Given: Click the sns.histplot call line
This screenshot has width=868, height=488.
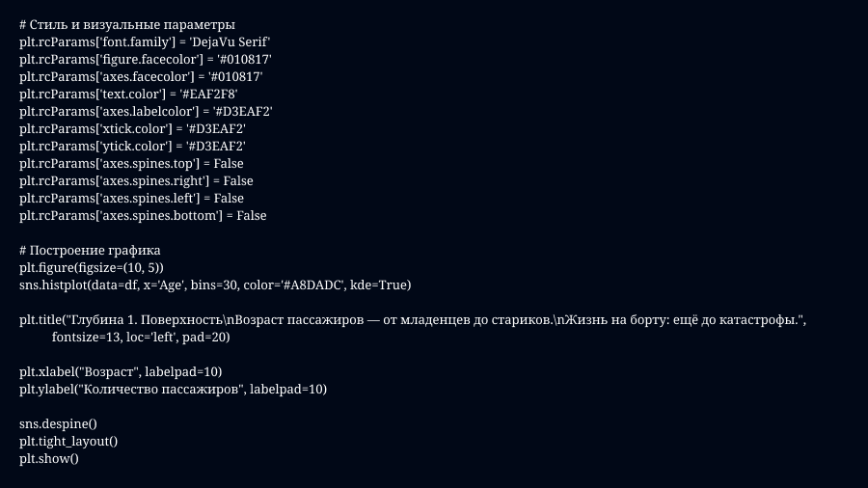Looking at the screenshot, I should (x=215, y=285).
